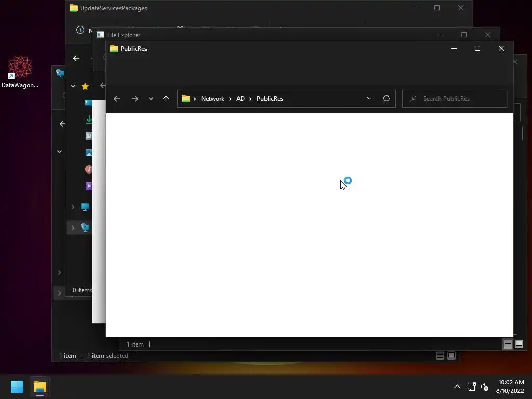Open File Explorer from the taskbar
Image resolution: width=532 pixels, height=399 pixels.
coord(39,387)
